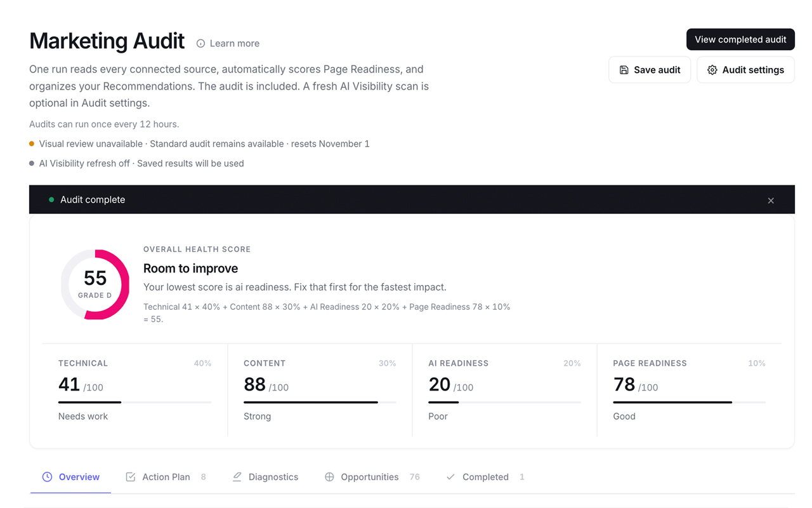Viewport: 812px width, 508px height.
Task: Click the pencil icon on Diagnostics tab
Action: [237, 477]
